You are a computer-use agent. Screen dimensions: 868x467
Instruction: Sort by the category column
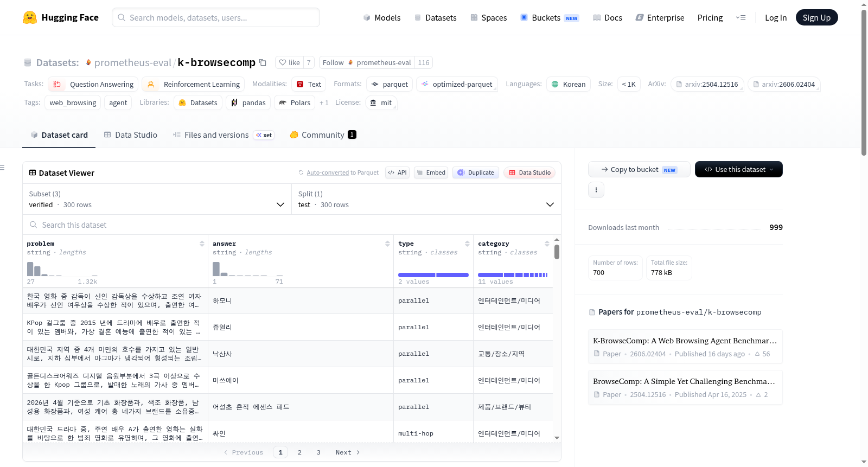click(x=547, y=244)
